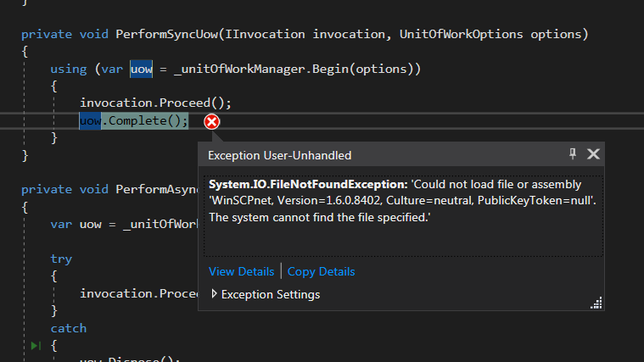Click the red exception error icon
Image resolution: width=644 pixels, height=362 pixels.
(212, 121)
